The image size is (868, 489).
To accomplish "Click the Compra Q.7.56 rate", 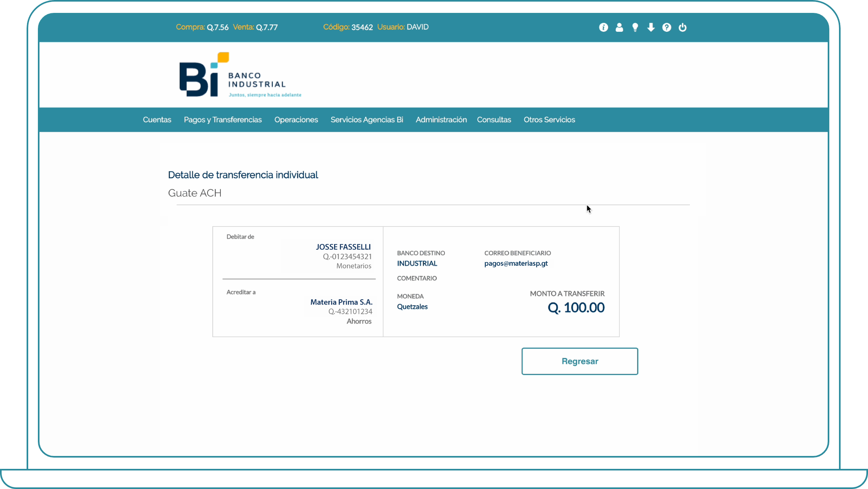I will click(202, 27).
